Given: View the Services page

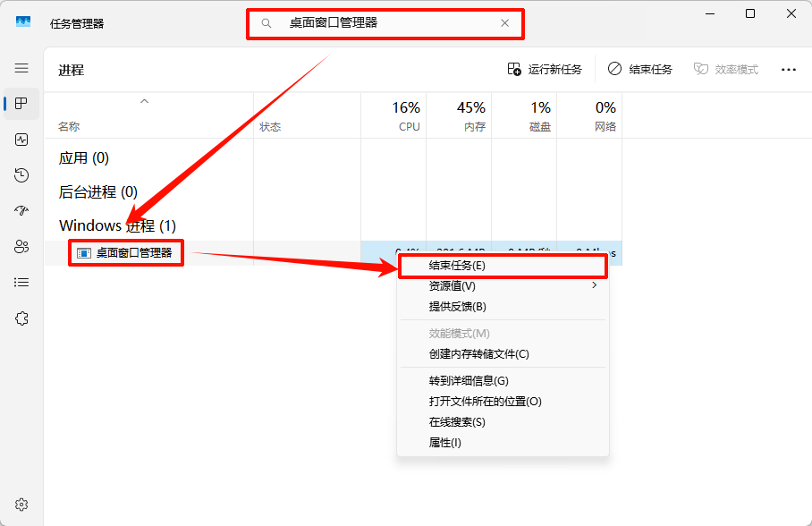Looking at the screenshot, I should 20,318.
